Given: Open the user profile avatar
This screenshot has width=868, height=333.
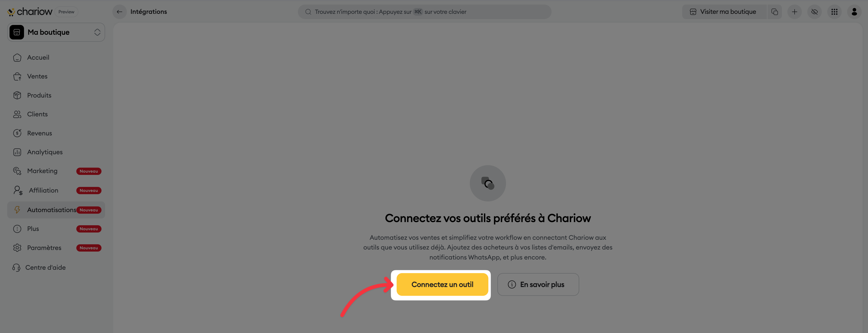Looking at the screenshot, I should 854,12.
